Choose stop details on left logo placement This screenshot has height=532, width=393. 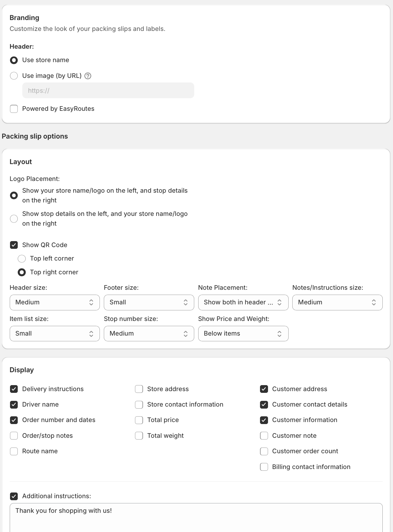tap(14, 219)
